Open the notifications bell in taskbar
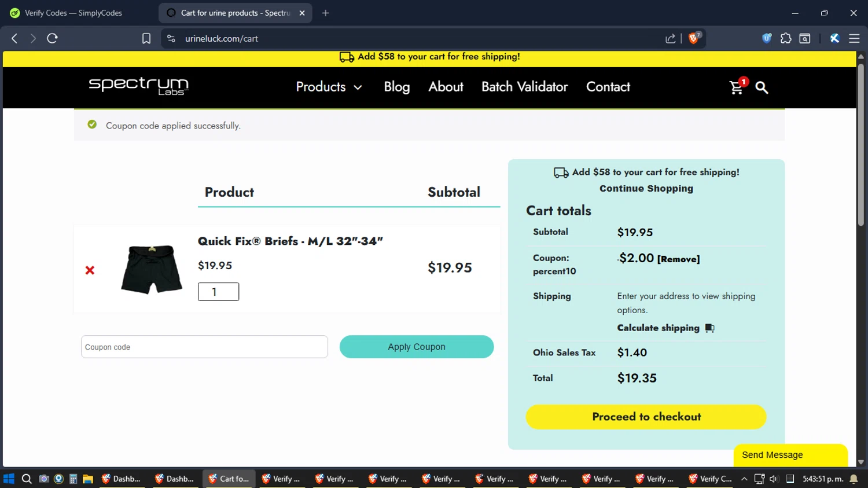868x488 pixels. pyautogui.click(x=854, y=479)
